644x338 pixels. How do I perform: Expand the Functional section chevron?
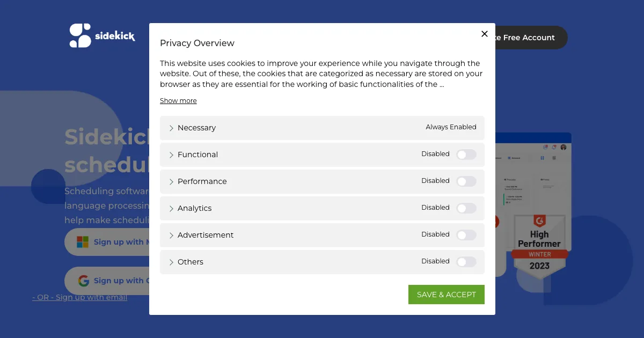[x=172, y=155]
